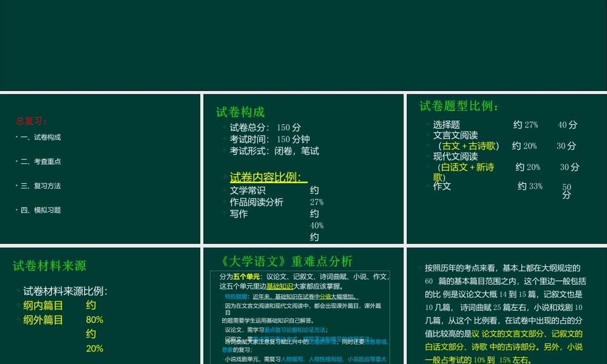Click 40 分 in the 选择题 row
Image resolution: width=607 pixels, height=364 pixels.
coord(568,124)
